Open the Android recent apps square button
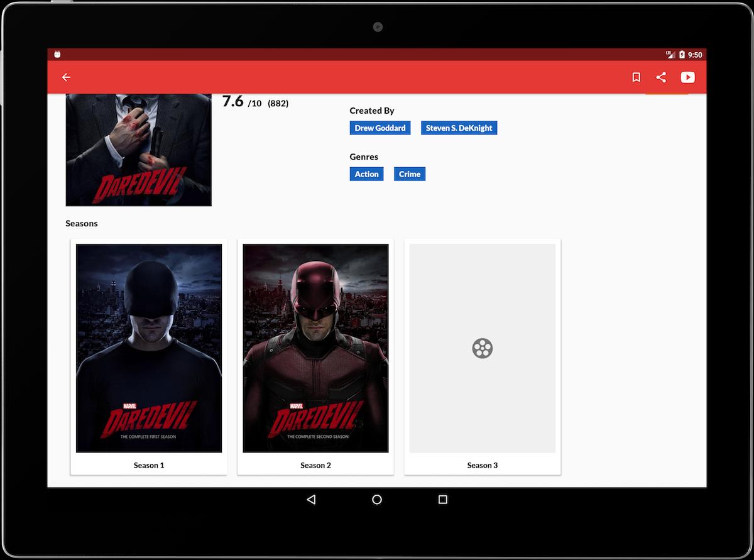The height and width of the screenshot is (560, 754). pyautogui.click(x=442, y=500)
